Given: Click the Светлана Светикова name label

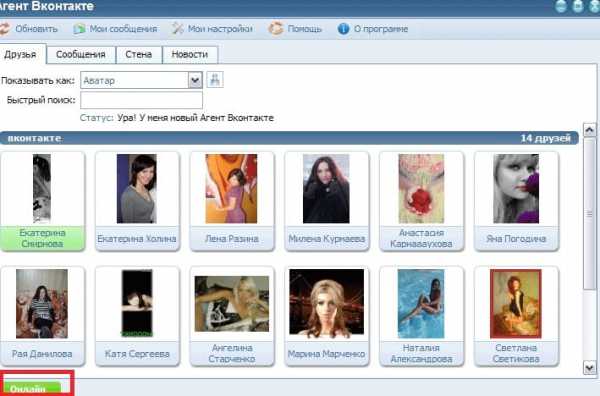Looking at the screenshot, I should pos(516,353).
